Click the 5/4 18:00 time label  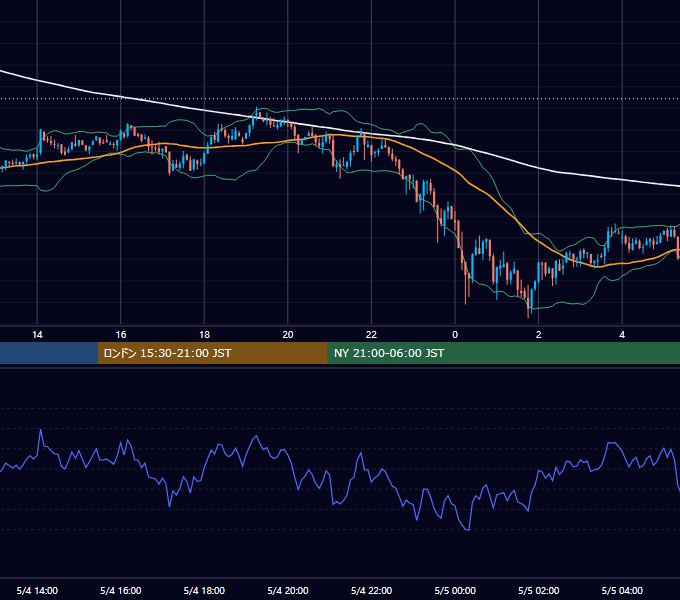(204, 590)
